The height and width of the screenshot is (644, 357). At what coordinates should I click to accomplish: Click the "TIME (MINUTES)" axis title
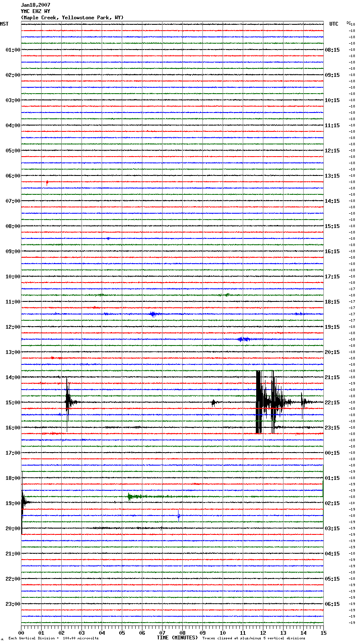coord(177,638)
